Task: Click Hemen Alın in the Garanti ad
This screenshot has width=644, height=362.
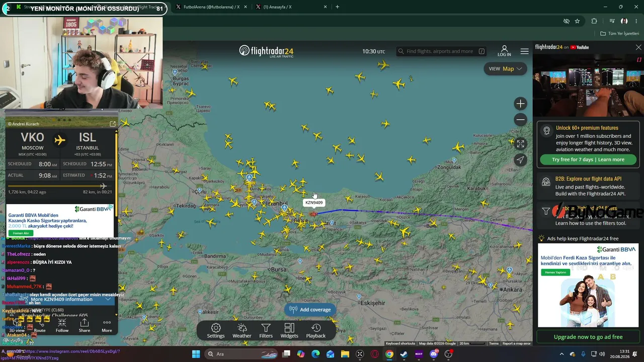Action: pyautogui.click(x=21, y=233)
